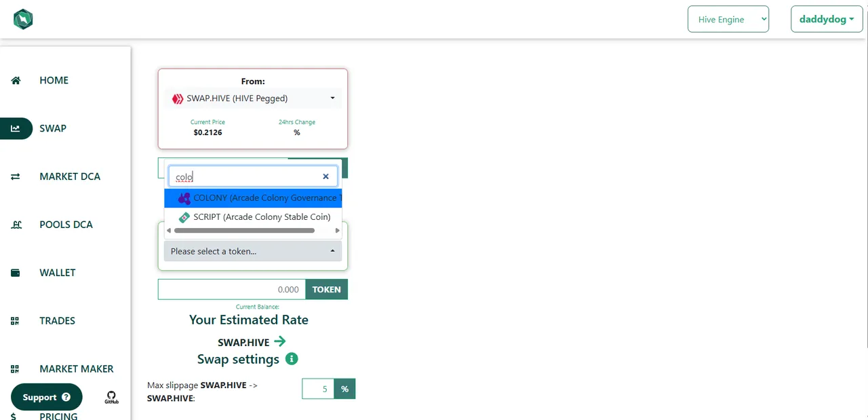Screen dimensions: 868x420
Task: Click the token search field containing 'colo'
Action: [252, 176]
